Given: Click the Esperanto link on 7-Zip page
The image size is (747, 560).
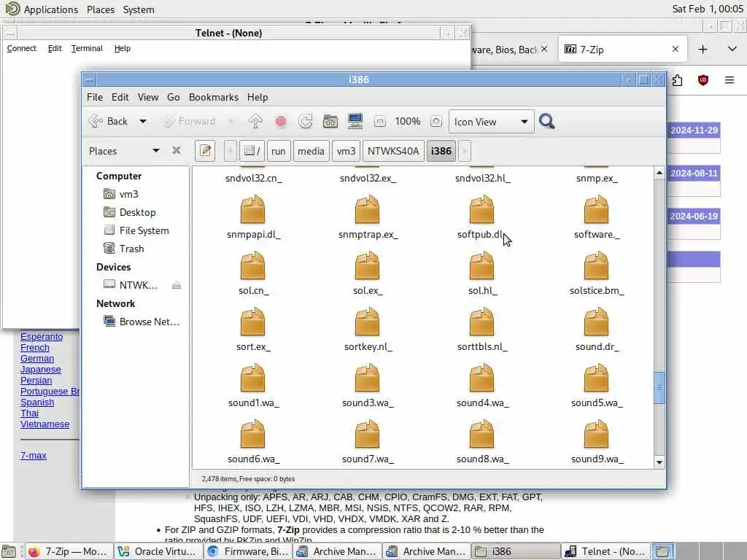Looking at the screenshot, I should (x=42, y=337).
